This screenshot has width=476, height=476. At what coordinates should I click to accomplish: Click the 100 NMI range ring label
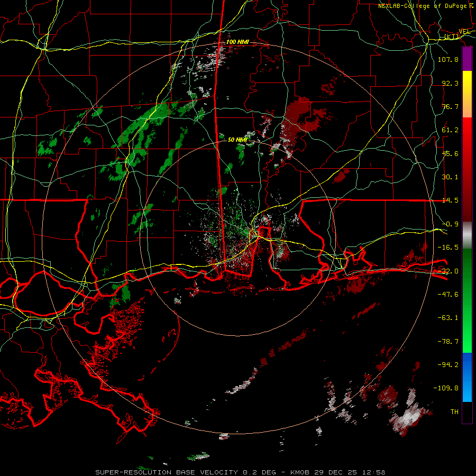(x=237, y=42)
